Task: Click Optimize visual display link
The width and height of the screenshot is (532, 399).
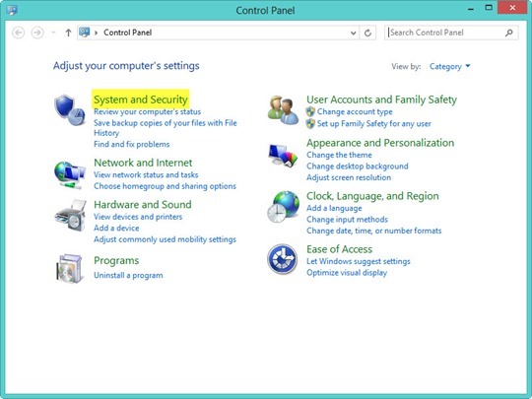Action: click(x=347, y=273)
